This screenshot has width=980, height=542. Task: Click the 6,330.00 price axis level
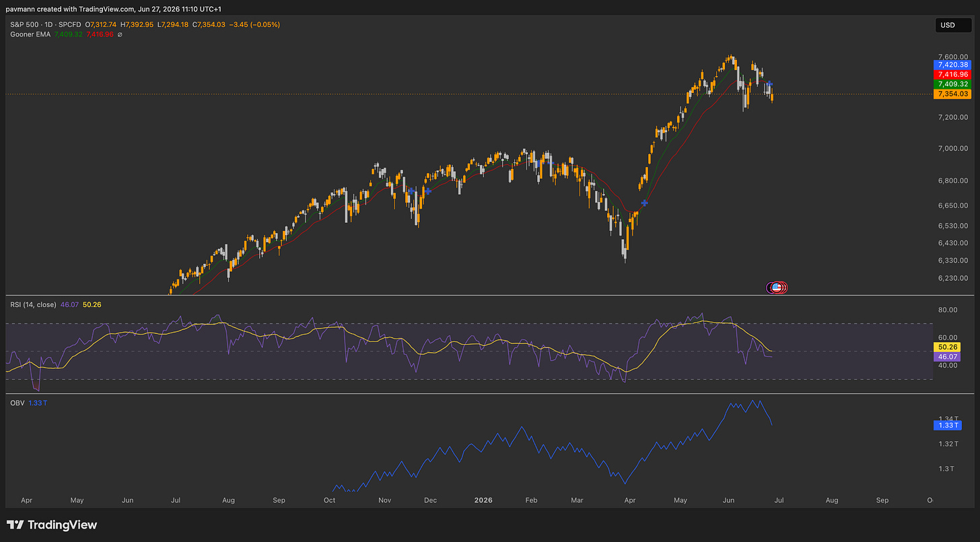(952, 261)
